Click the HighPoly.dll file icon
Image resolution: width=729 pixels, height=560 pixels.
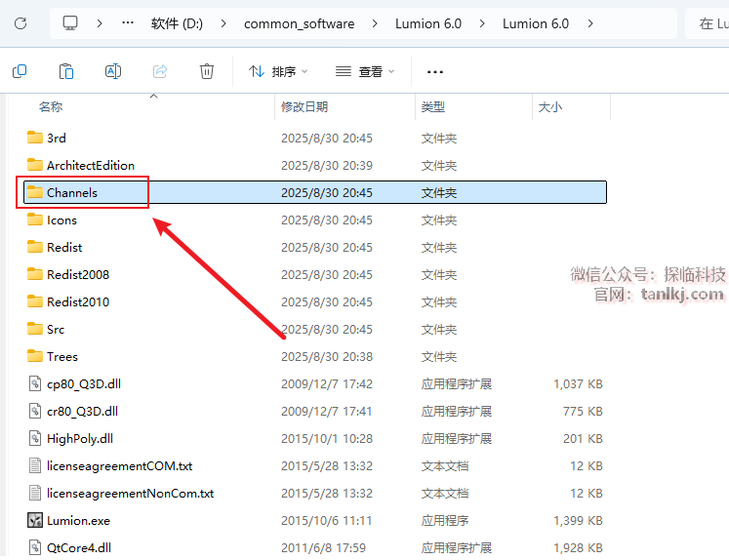pyautogui.click(x=35, y=438)
